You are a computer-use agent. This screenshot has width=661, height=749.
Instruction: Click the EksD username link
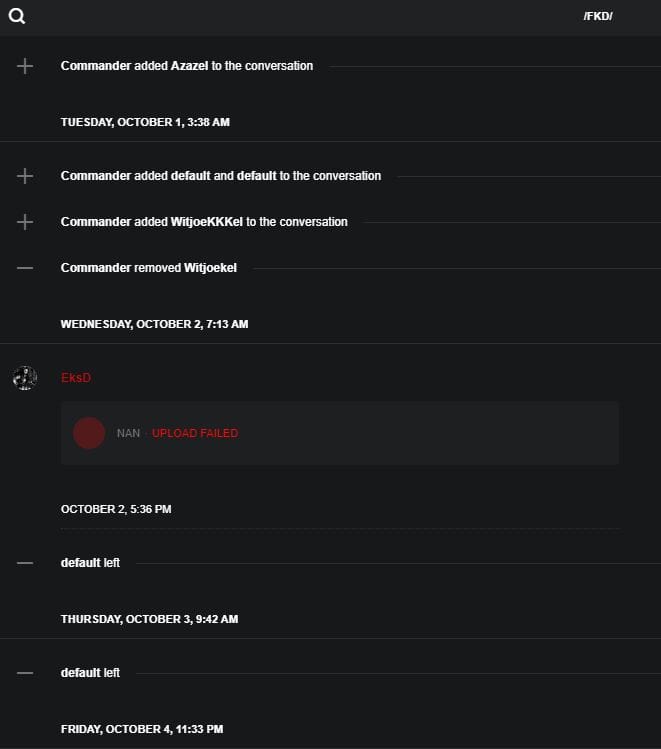coord(76,378)
